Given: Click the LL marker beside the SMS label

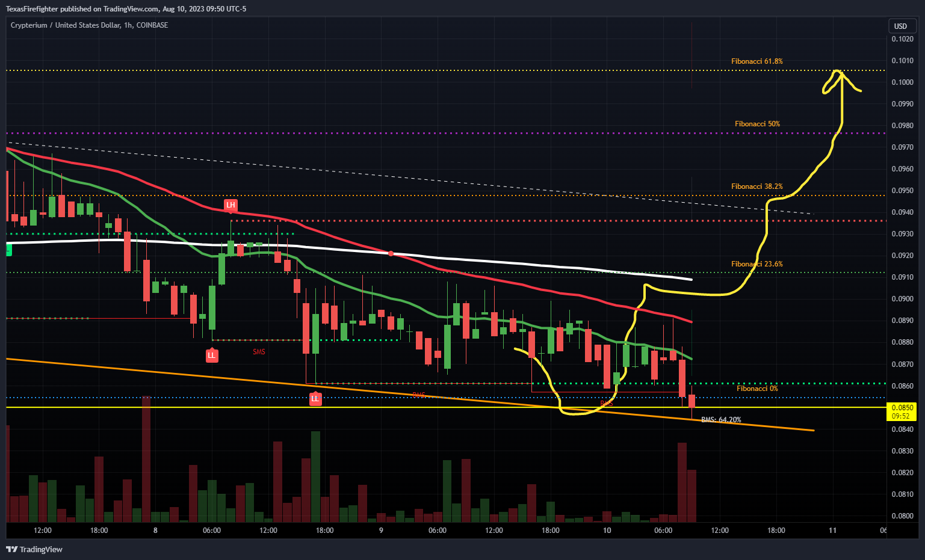Looking at the screenshot, I should 211,355.
